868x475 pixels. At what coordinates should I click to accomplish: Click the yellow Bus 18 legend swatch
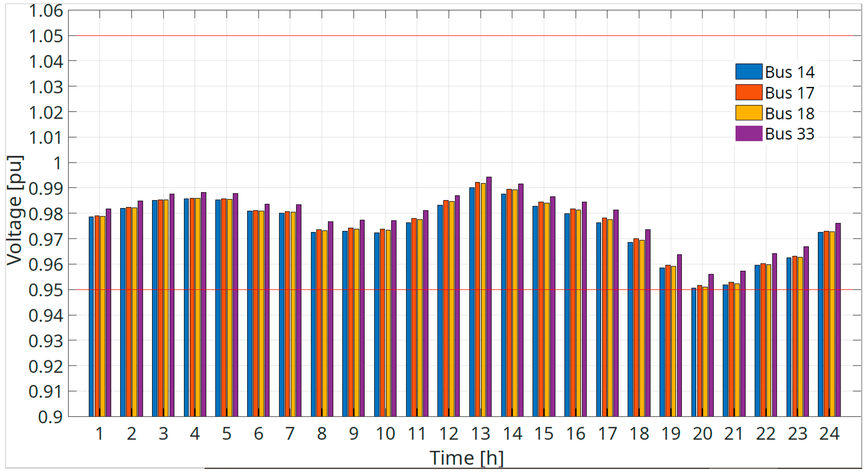tap(748, 113)
